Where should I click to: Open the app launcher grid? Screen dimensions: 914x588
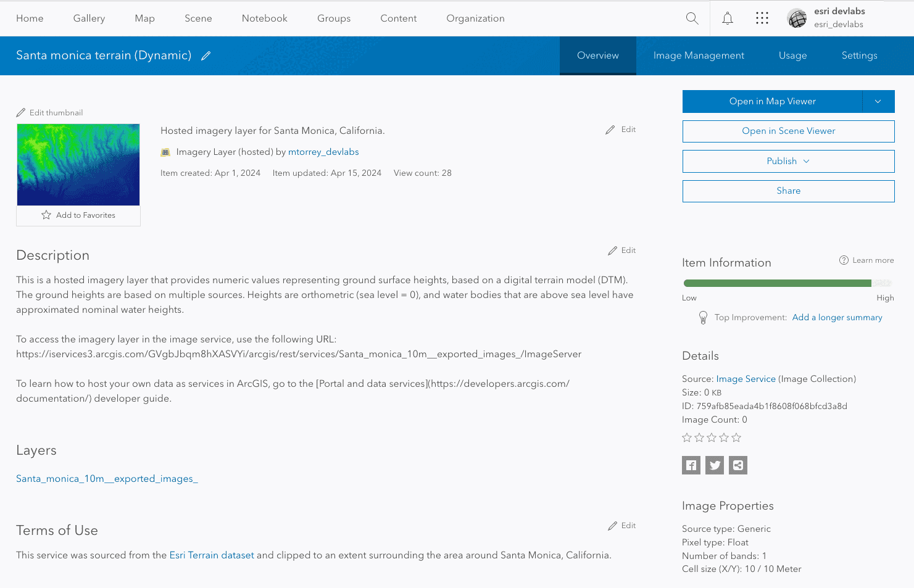[x=762, y=18]
